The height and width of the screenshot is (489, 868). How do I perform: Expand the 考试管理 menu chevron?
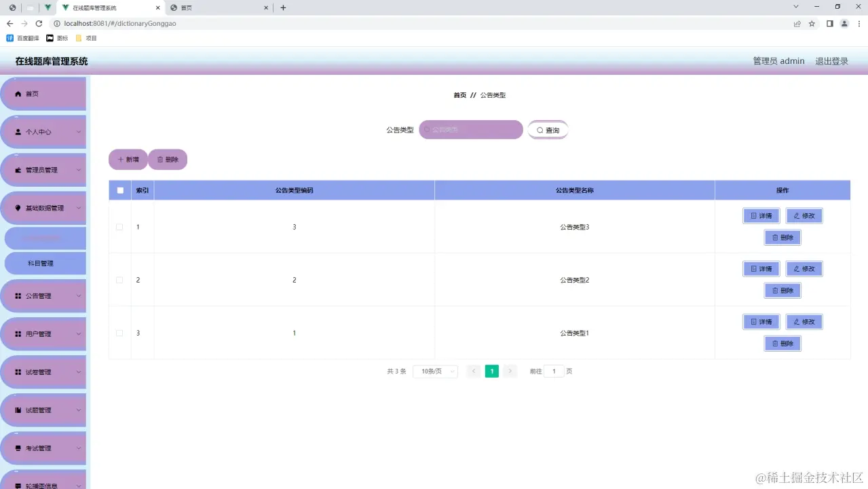click(79, 448)
